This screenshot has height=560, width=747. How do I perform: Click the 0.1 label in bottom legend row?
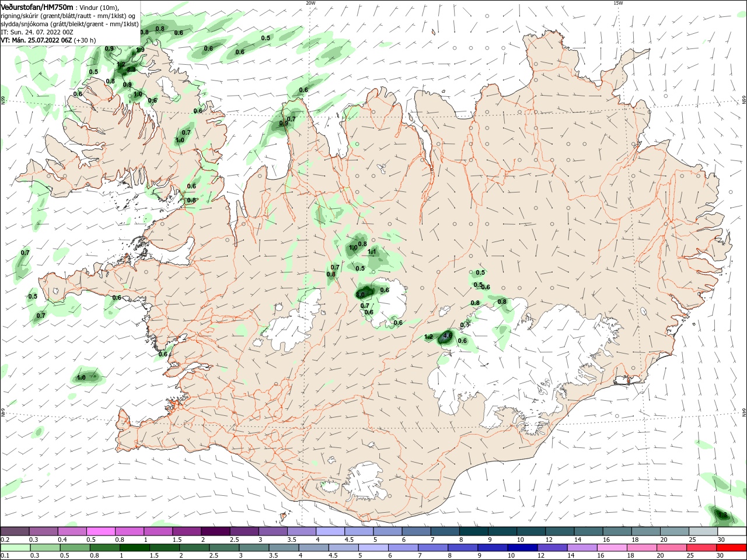click(x=5, y=555)
